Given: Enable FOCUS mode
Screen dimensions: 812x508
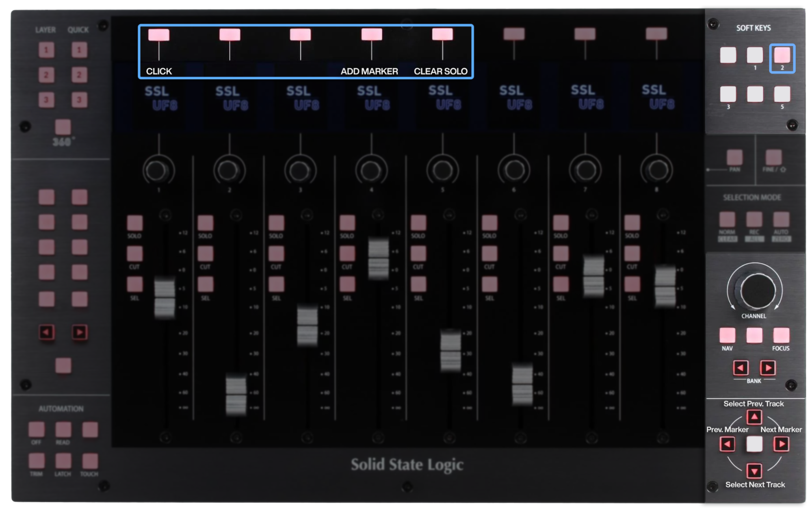Looking at the screenshot, I should [781, 336].
